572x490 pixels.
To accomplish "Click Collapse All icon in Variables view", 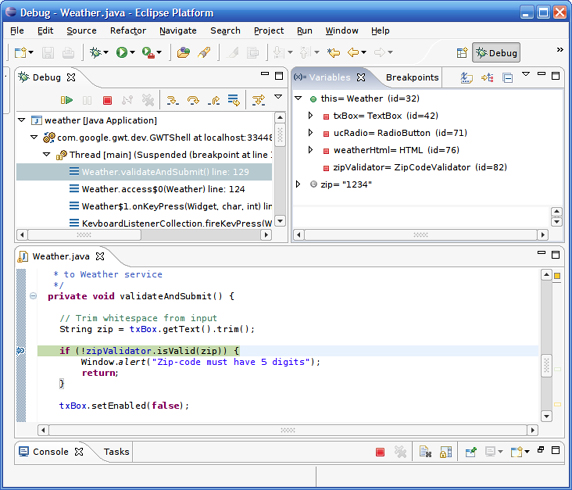I will pos(507,78).
